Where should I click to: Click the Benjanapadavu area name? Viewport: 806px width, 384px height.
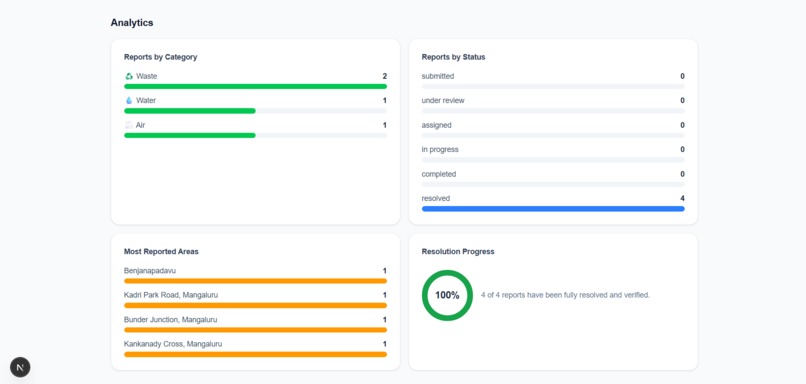point(150,270)
